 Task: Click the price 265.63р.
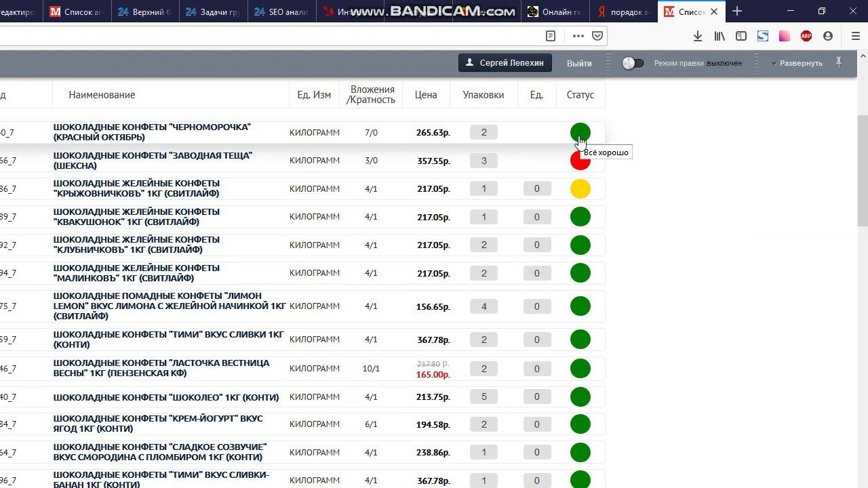(x=433, y=133)
